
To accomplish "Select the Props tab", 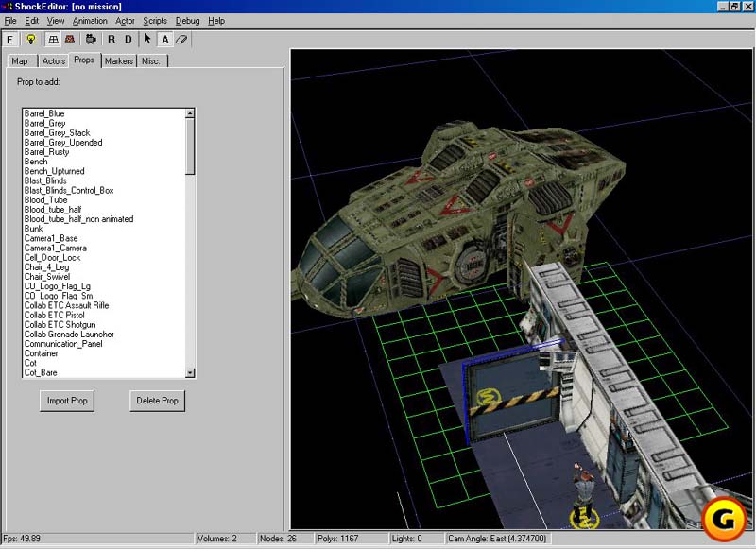I will pyautogui.click(x=84, y=60).
